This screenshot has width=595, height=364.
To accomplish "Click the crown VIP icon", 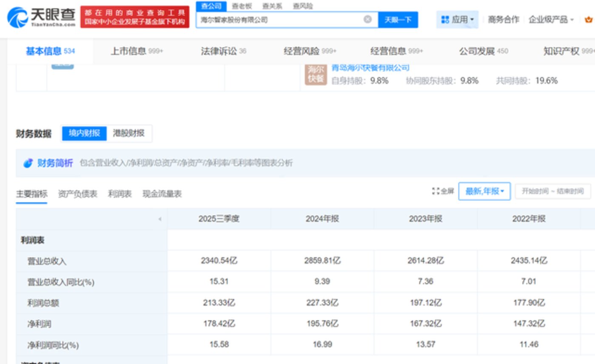I will 589,20.
